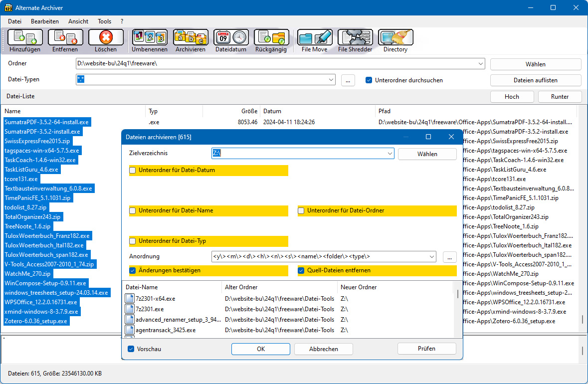Enable Unterordner für Datei-Datum

click(132, 170)
